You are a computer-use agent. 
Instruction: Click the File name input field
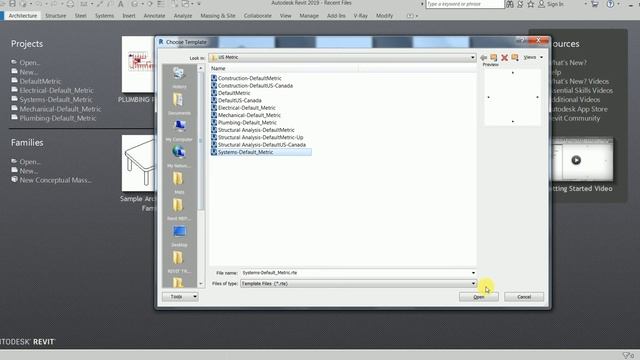pos(355,273)
